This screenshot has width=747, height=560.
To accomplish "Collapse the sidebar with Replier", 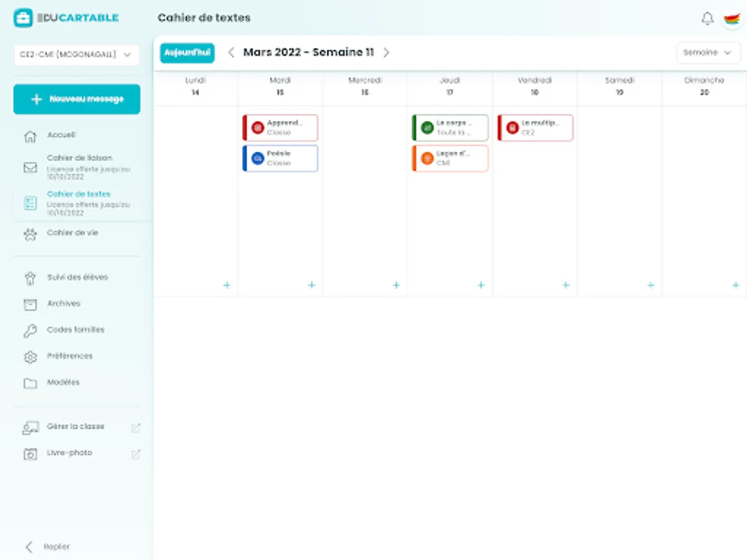I will point(47,547).
